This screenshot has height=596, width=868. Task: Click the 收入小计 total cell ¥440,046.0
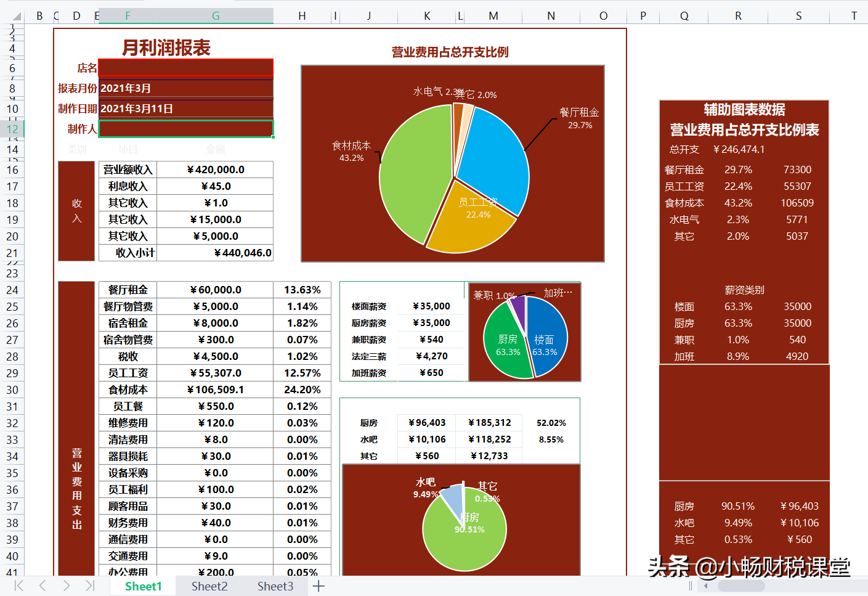click(214, 252)
